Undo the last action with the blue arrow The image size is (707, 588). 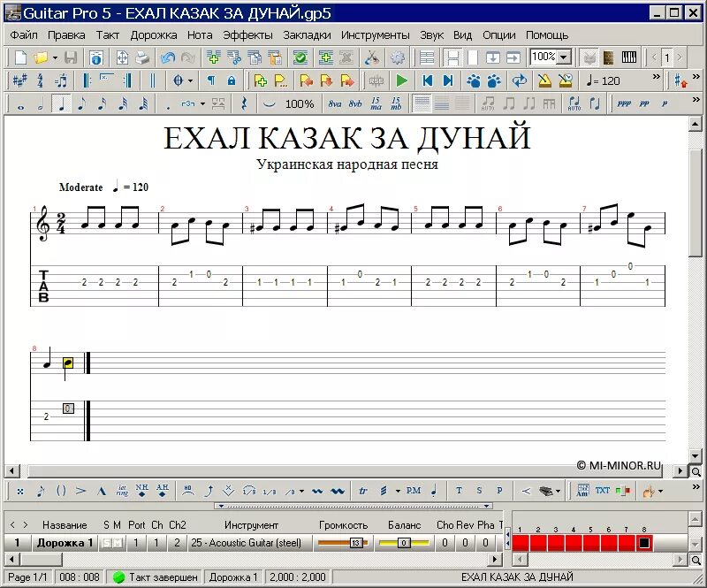[x=168, y=57]
